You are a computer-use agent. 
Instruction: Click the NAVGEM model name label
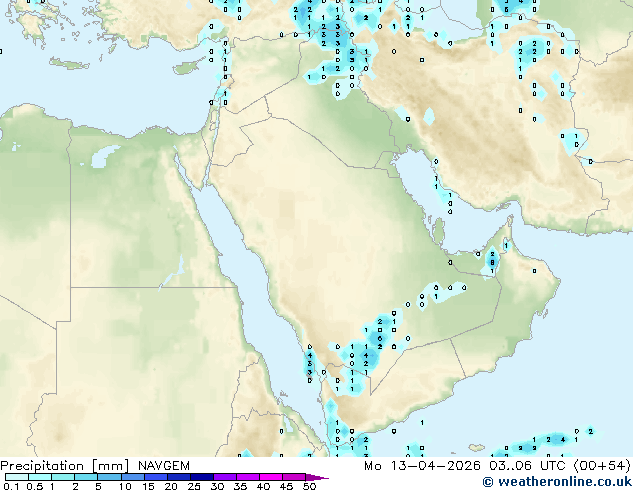(164, 466)
